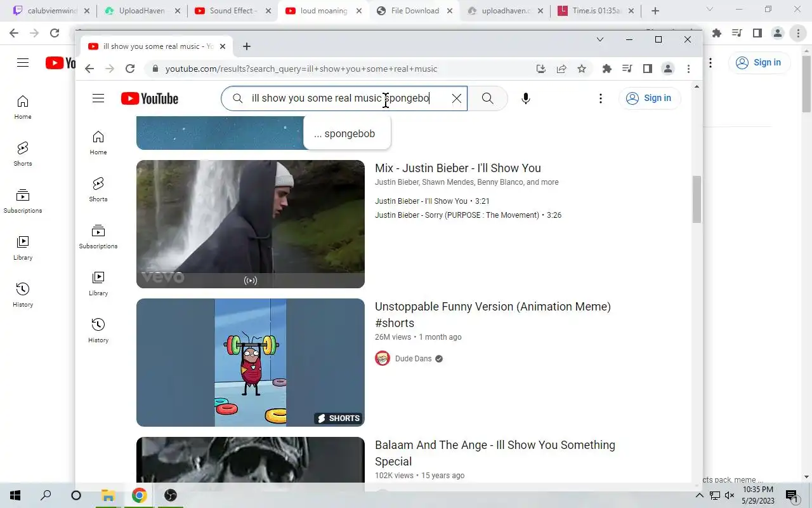Screen dimensions: 812x508
Task: Open hamburger menu in back window
Action: tap(23, 62)
